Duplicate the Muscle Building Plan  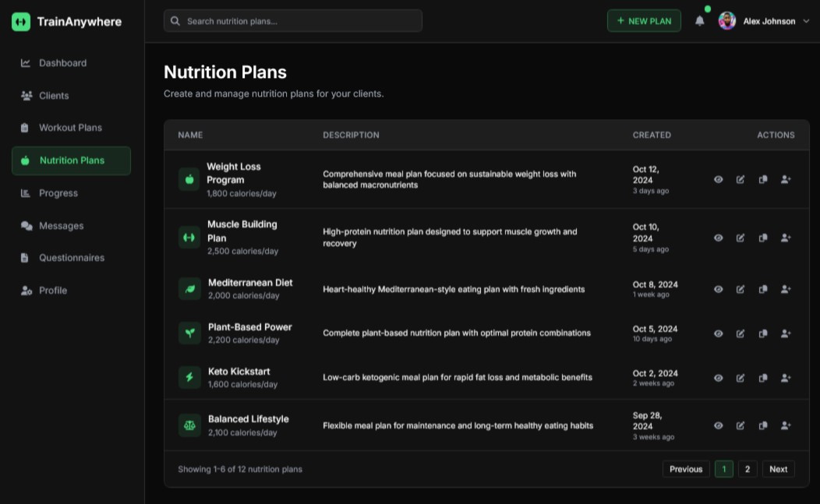[763, 238]
